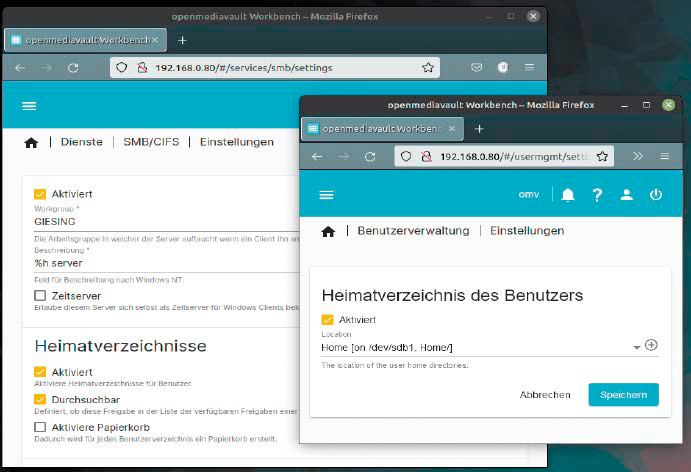Enable Aktiviere Papierkorb checkbox
The height and width of the screenshot is (472, 691).
[40, 427]
